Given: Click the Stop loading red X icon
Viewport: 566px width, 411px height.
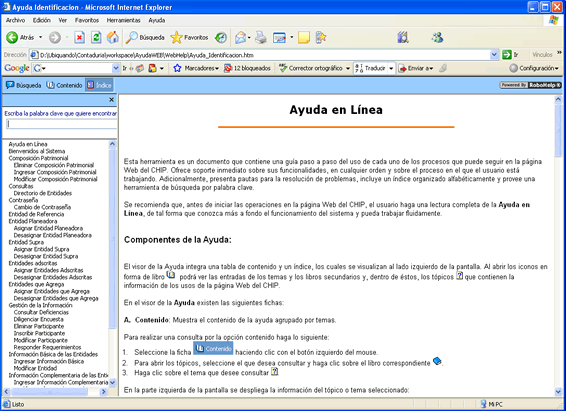Looking at the screenshot, I should tap(79, 37).
